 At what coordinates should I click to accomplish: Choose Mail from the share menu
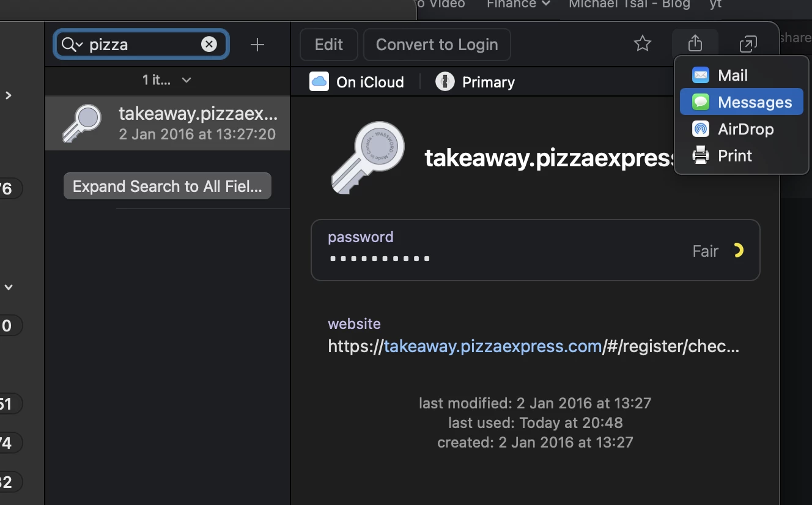742,75
